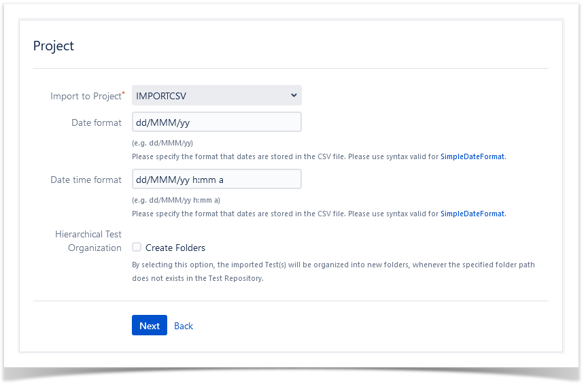Open the SimpleDateFormat link under Date time format
The height and width of the screenshot is (387, 588).
472,214
